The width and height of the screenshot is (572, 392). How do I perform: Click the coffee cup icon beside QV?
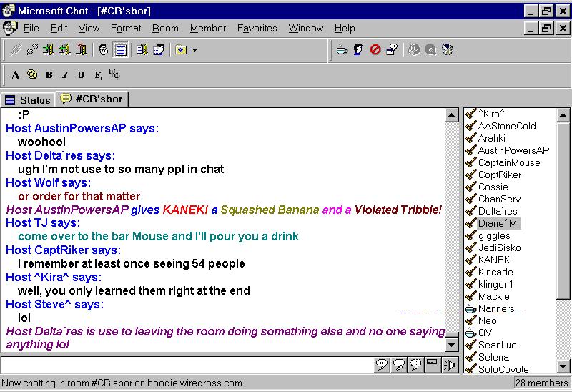(471, 333)
